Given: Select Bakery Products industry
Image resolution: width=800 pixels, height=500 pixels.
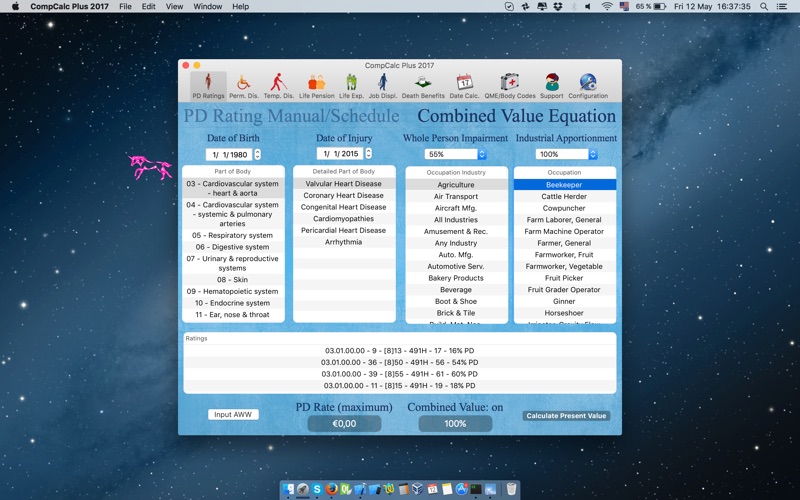Looking at the screenshot, I should click(456, 278).
